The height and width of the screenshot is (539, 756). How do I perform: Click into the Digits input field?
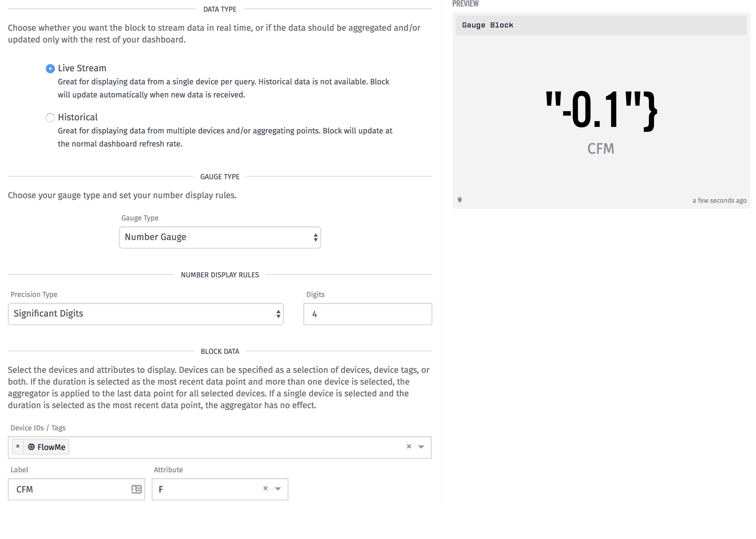(x=367, y=314)
